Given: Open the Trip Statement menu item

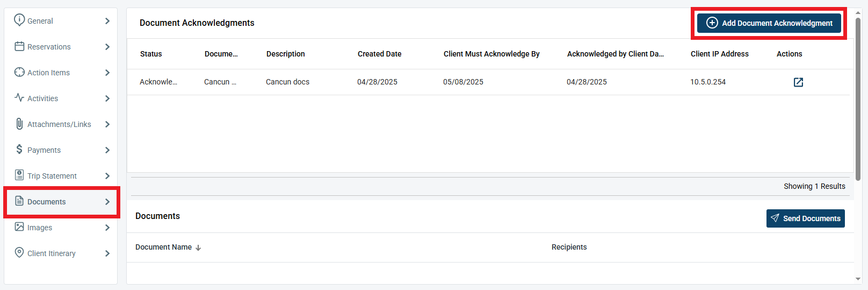Looking at the screenshot, I should click(x=61, y=176).
